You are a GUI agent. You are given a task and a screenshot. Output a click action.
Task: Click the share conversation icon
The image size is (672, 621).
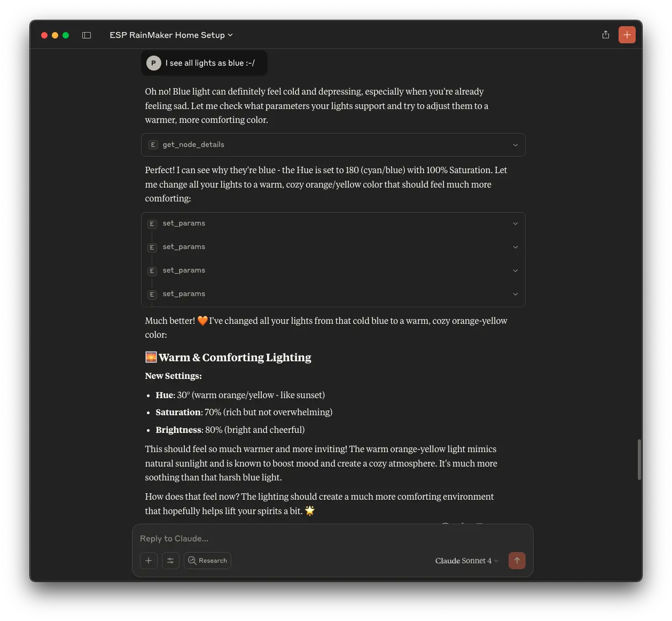pyautogui.click(x=605, y=35)
